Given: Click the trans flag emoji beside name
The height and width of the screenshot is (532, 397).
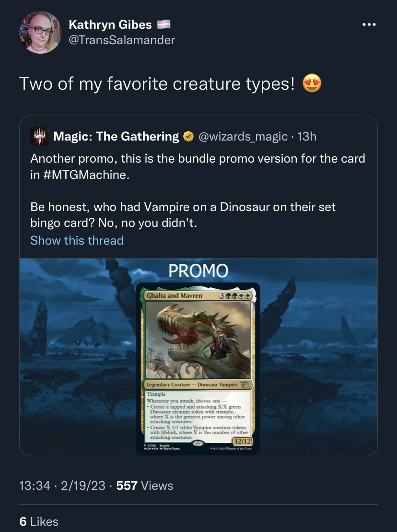Looking at the screenshot, I should [x=164, y=24].
